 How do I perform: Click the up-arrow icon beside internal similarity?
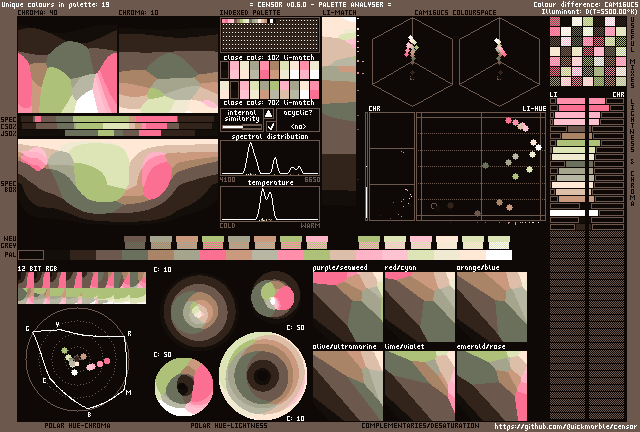[x=268, y=114]
